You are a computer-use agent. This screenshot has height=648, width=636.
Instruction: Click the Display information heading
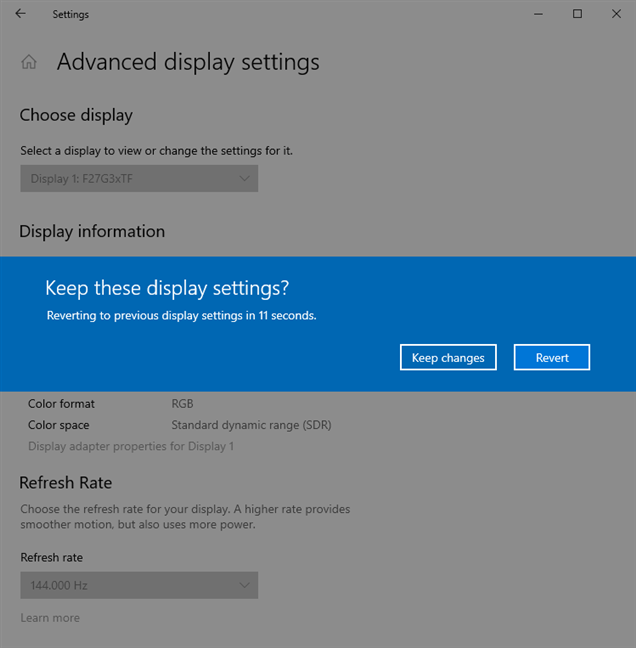click(x=92, y=231)
